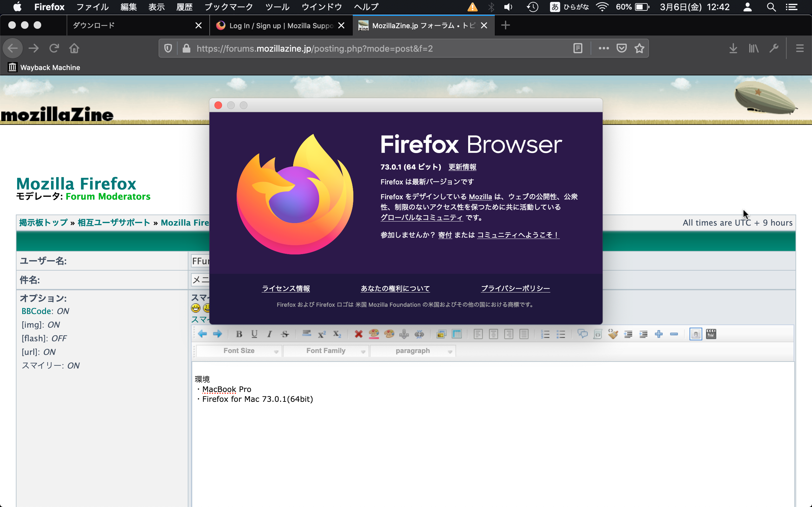Expand the Font Family dropdown
Screen dimensions: 812x507
pyautogui.click(x=325, y=351)
